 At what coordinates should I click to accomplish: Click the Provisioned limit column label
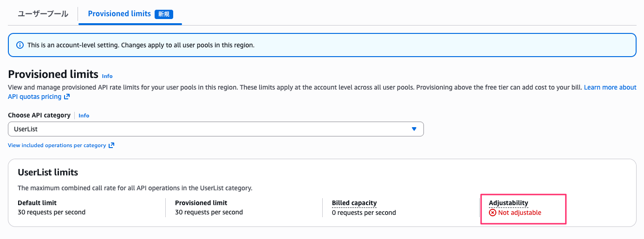[201, 203]
